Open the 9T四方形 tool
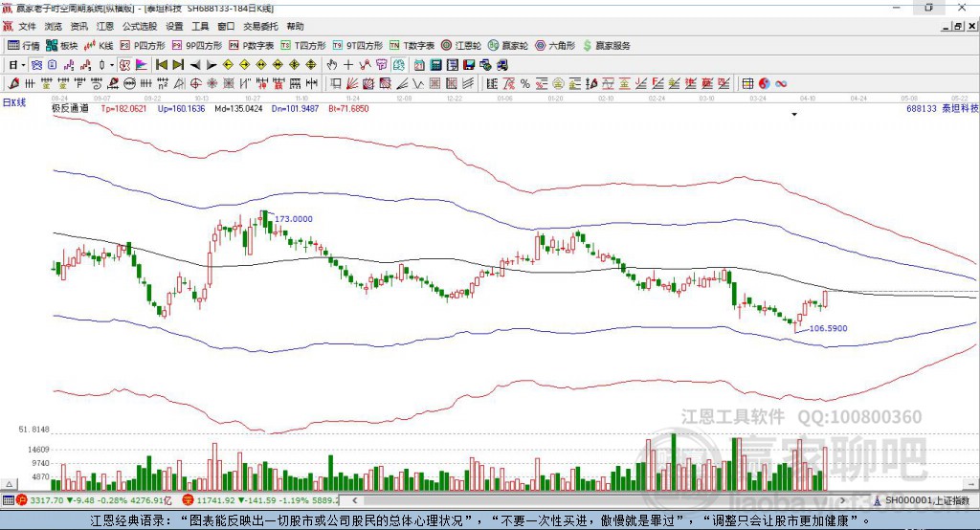The width and height of the screenshot is (980, 530). point(358,46)
